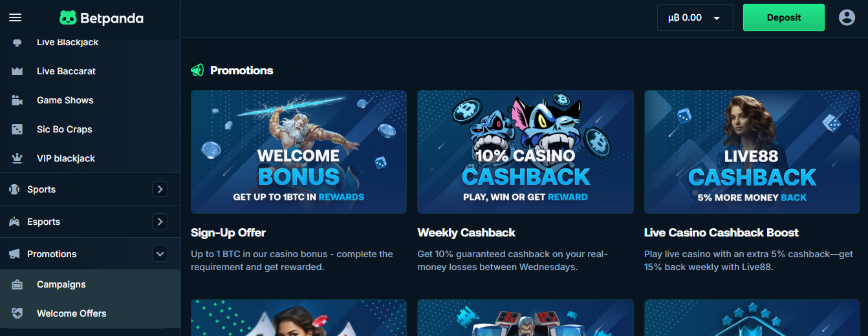Open the hamburger menu icon
The height and width of the screenshot is (336, 868).
point(15,18)
